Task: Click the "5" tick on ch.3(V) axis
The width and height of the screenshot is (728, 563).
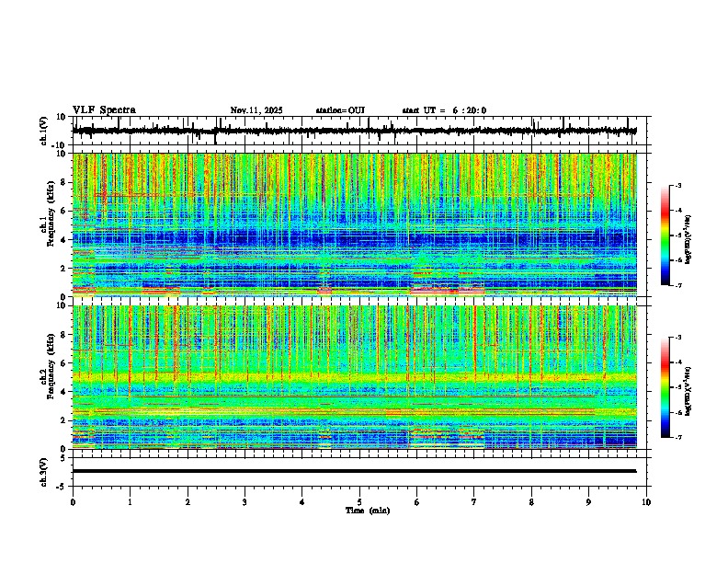Action: [63, 458]
